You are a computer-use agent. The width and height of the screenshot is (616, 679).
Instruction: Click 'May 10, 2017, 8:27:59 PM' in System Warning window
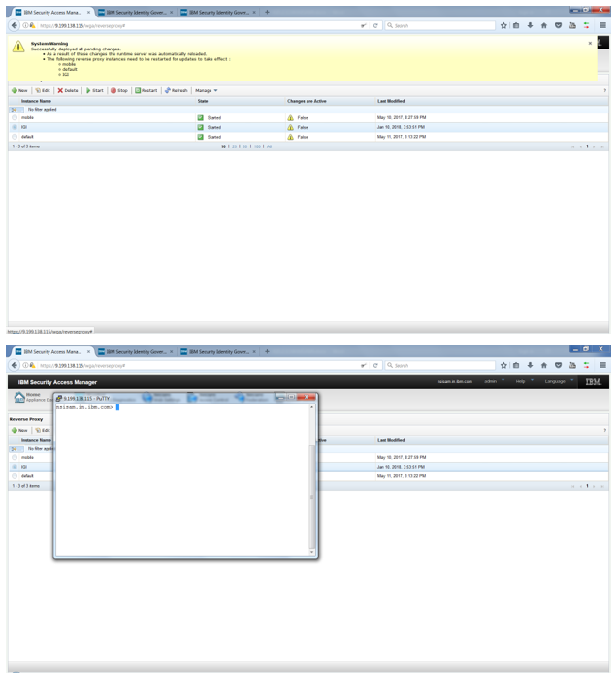click(402, 117)
